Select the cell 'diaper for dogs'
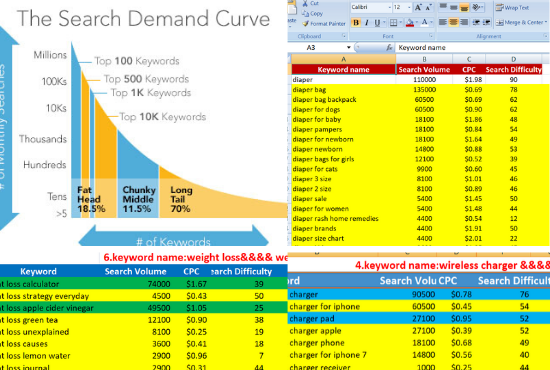 (x=343, y=109)
